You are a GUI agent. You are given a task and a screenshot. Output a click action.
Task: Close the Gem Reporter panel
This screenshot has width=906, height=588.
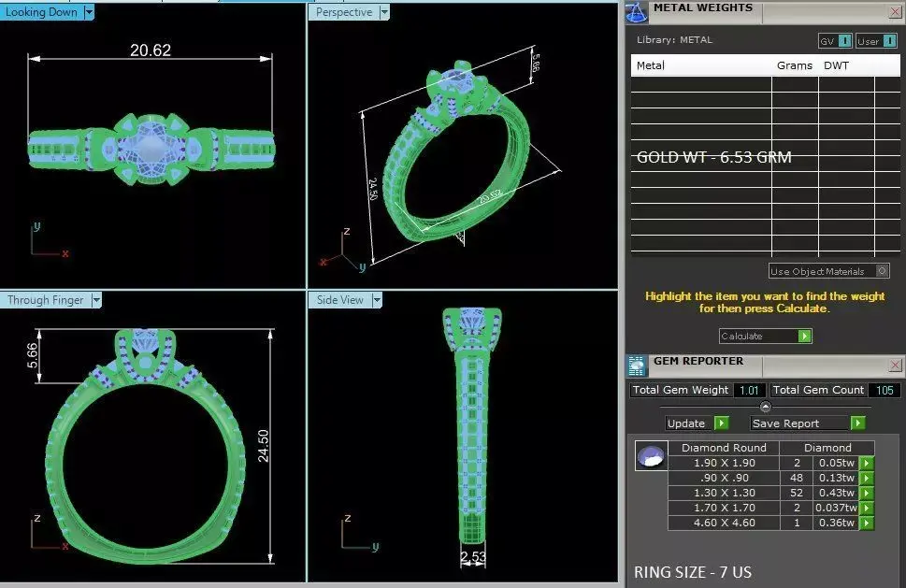[x=895, y=365]
